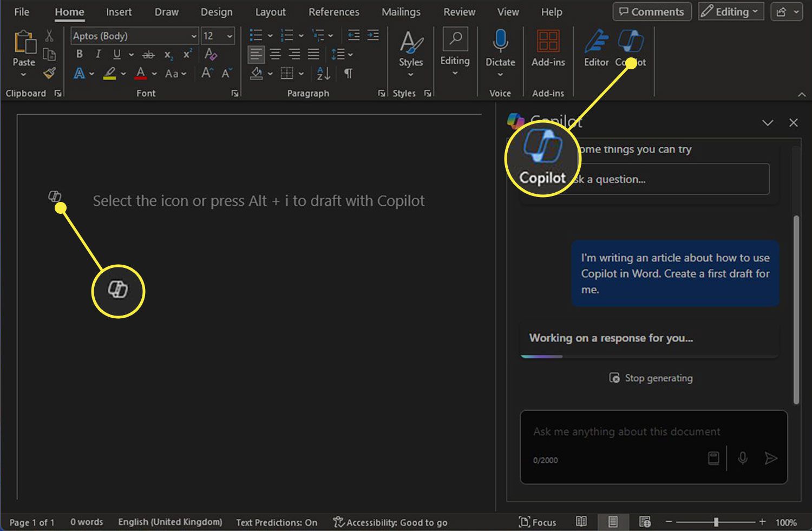Open the Add-ins gallery icon

(x=548, y=42)
